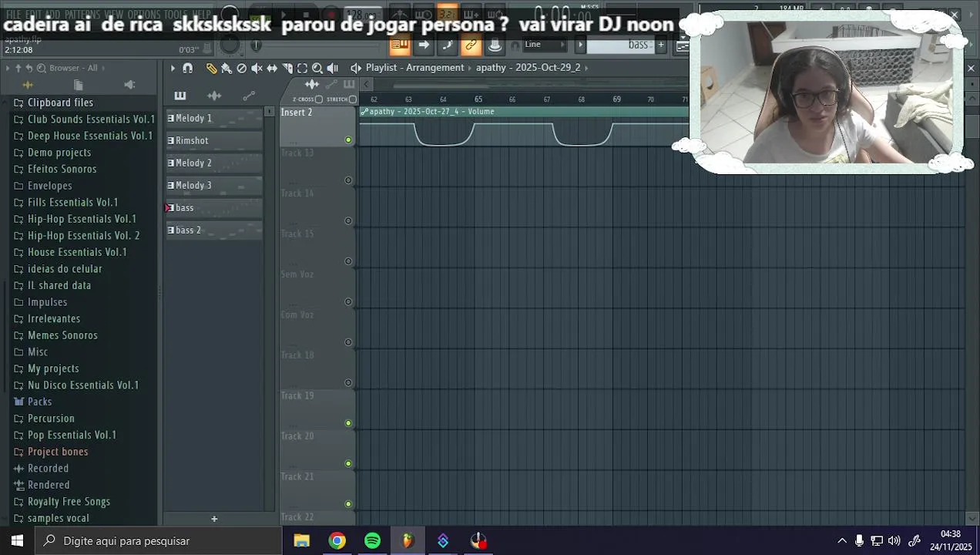
Task: Select the Paint brush tool
Action: point(227,68)
